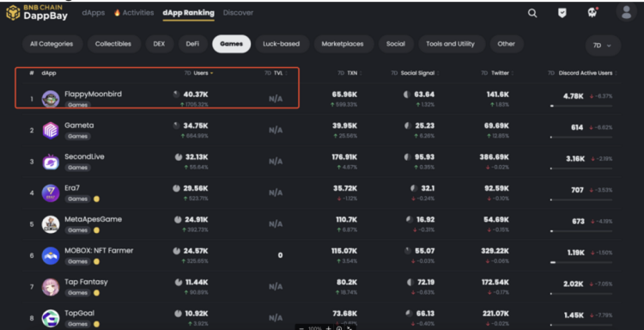Click the Gameta dApp logo
Image resolution: width=644 pixels, height=330 pixels.
coord(51,131)
